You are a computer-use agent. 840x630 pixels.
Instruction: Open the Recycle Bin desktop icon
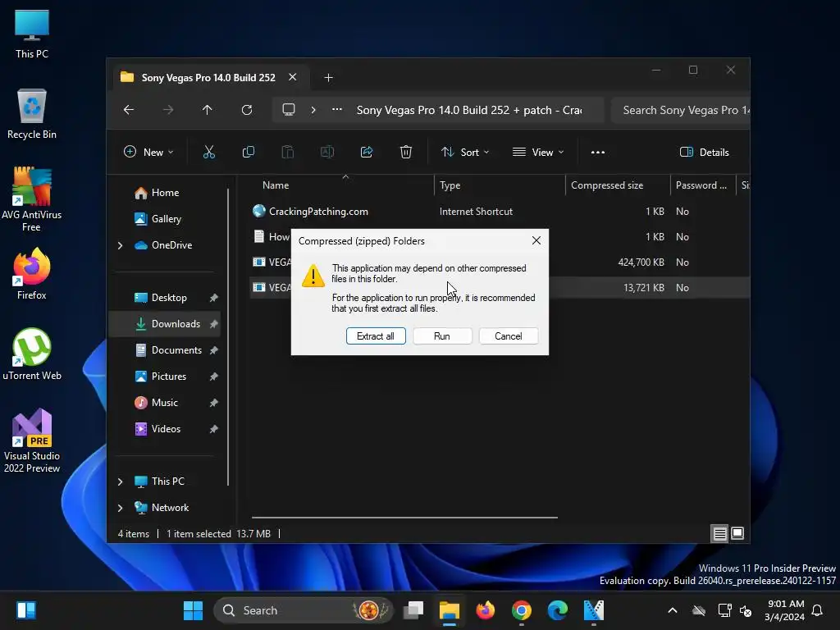[32, 114]
